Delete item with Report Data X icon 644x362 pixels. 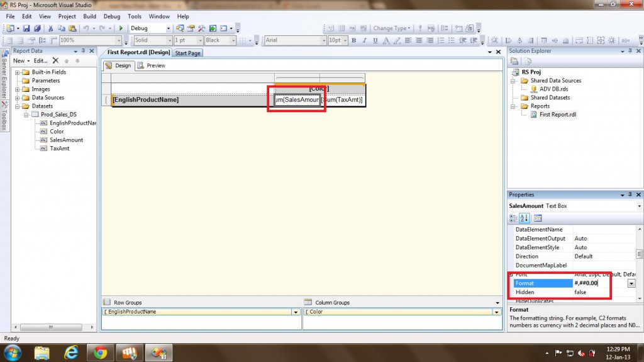(55, 60)
